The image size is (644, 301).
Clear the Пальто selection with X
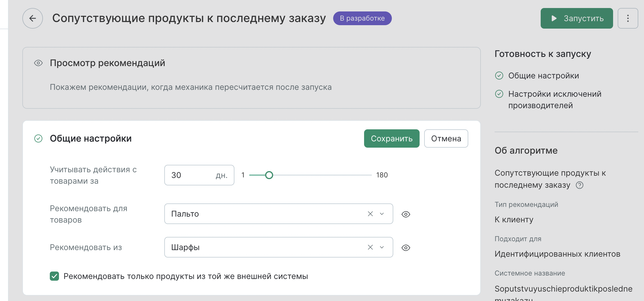pos(370,214)
